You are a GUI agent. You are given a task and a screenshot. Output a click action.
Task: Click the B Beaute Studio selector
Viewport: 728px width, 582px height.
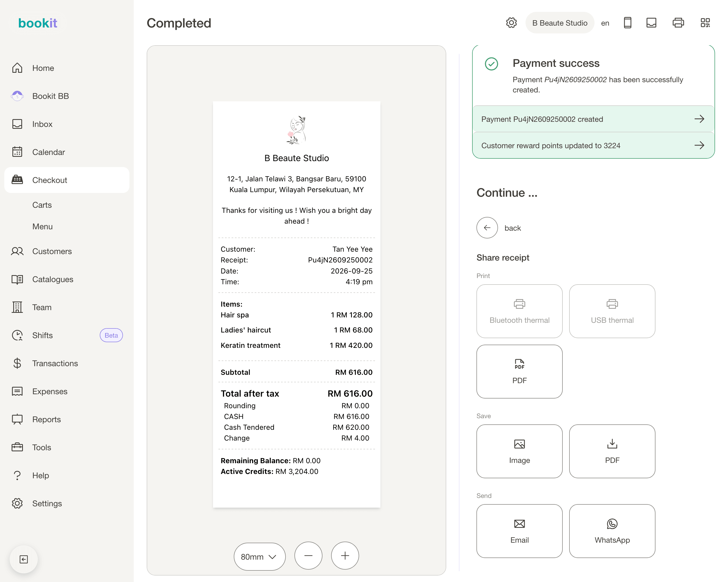point(559,23)
